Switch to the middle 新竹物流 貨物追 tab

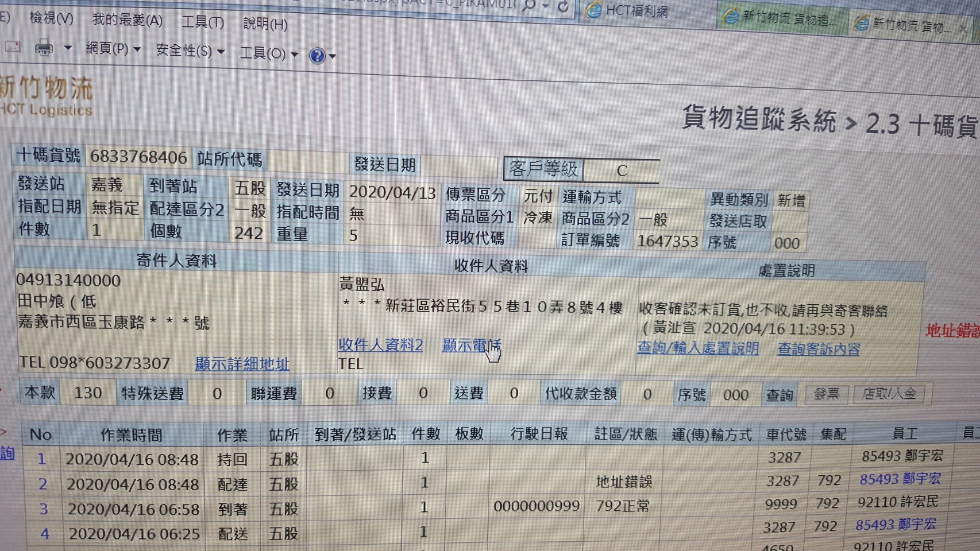(781, 18)
